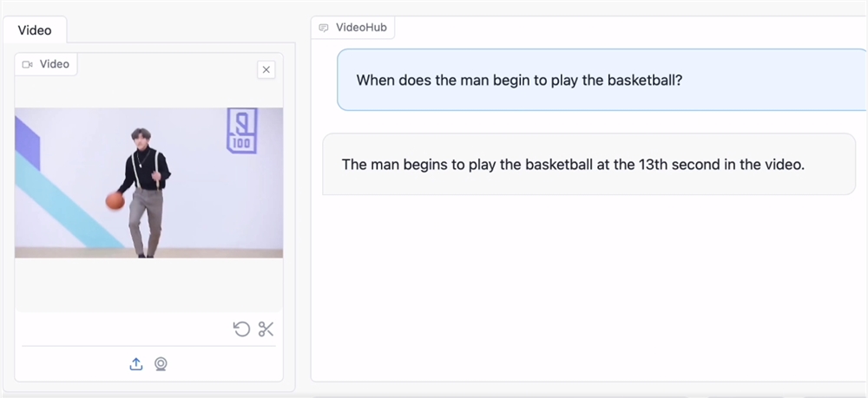Click the empty chat area below answer
Image resolution: width=868 pixels, height=398 pixels.
[x=589, y=286]
